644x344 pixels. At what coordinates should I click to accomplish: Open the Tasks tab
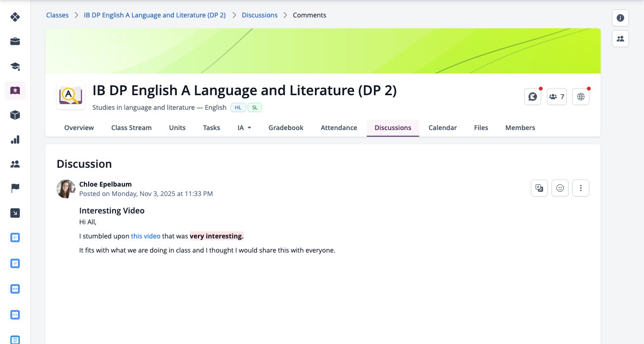212,128
